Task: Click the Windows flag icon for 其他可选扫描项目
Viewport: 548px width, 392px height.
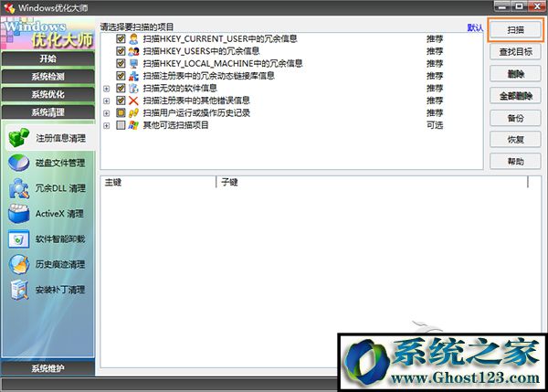Action: (133, 125)
